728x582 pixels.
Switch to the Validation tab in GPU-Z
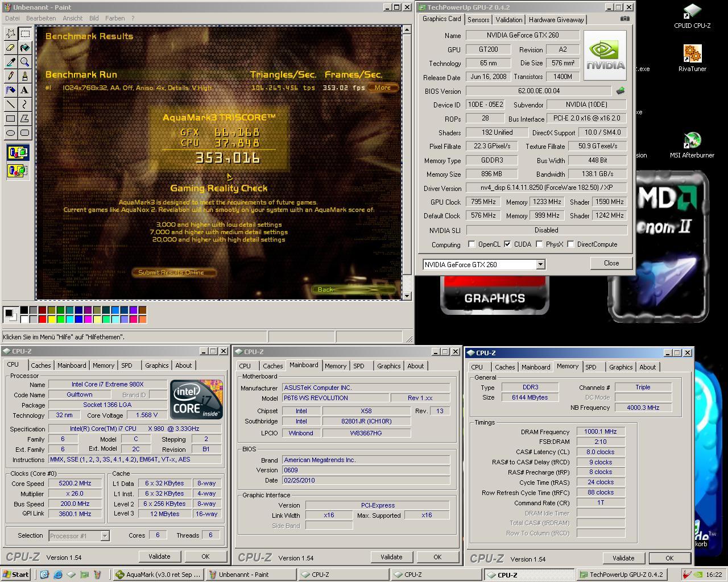509,19
